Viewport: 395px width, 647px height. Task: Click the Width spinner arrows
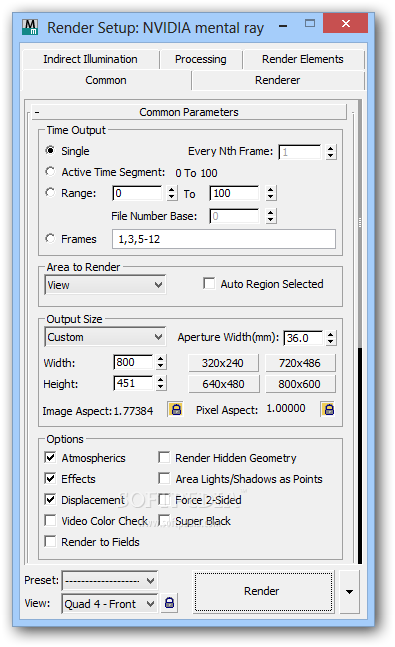pyautogui.click(x=161, y=362)
